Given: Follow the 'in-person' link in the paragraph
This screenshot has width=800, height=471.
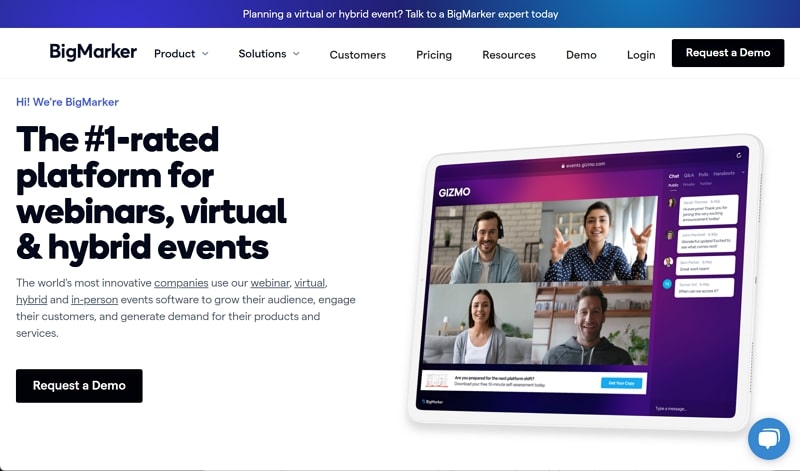Looking at the screenshot, I should click(94, 300).
